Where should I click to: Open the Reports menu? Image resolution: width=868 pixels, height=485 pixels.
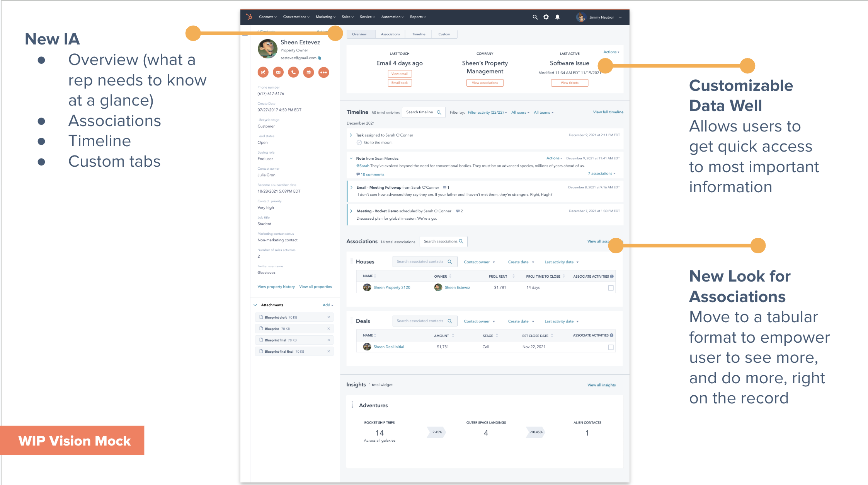coord(418,17)
